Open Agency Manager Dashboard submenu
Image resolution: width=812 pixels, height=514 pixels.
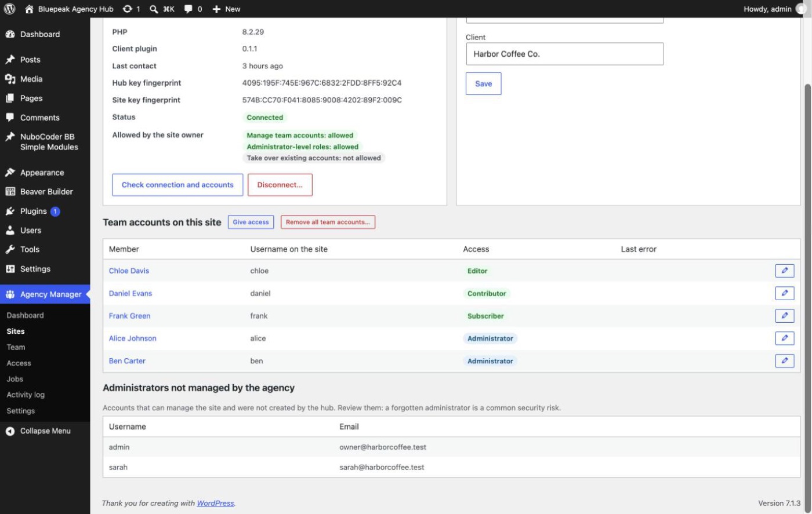(x=25, y=315)
